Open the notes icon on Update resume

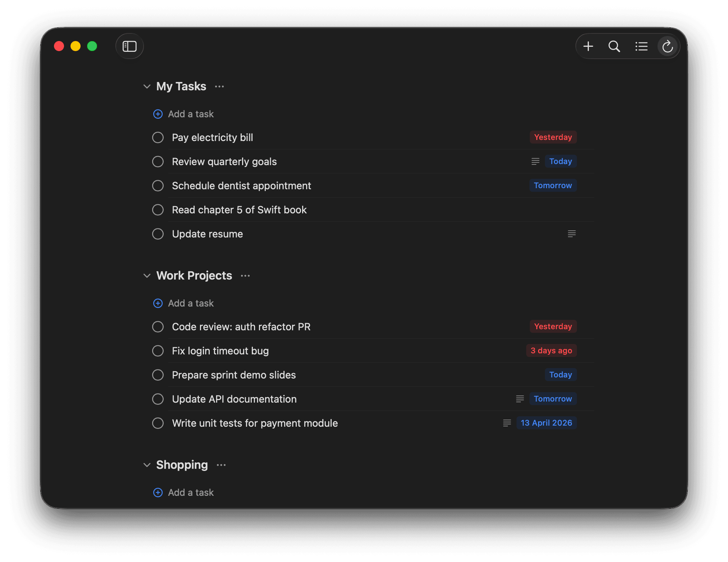click(572, 234)
